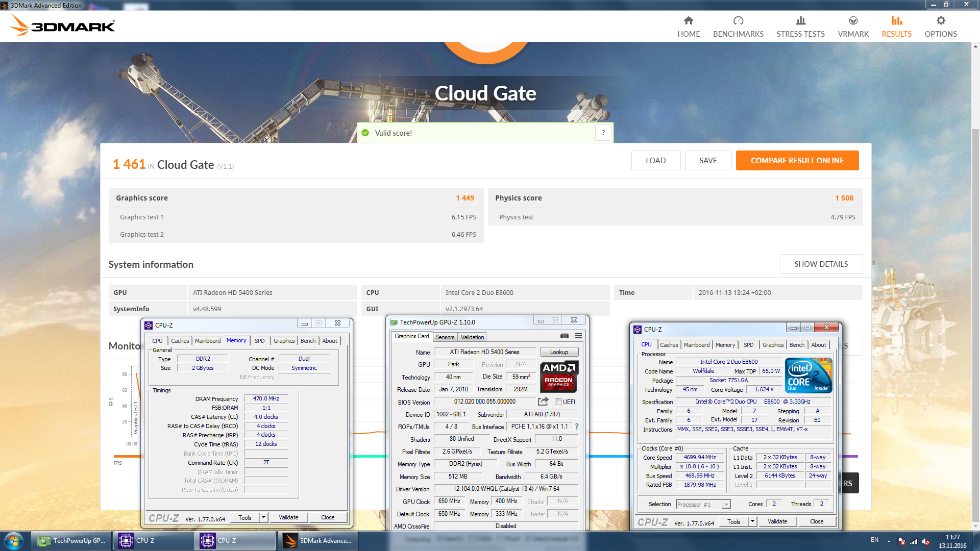Click Tools button in the left CPU-Z window

point(245,517)
